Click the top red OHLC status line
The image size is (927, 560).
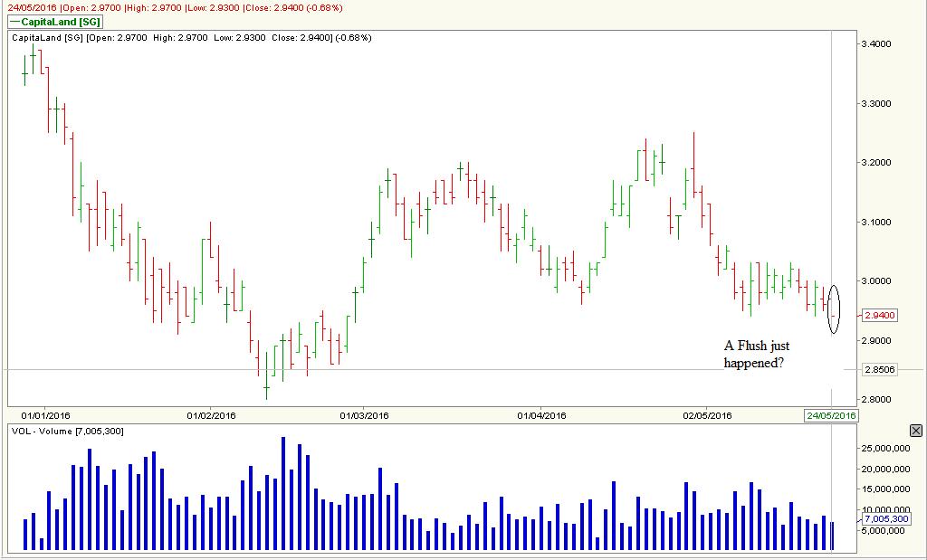(x=175, y=7)
